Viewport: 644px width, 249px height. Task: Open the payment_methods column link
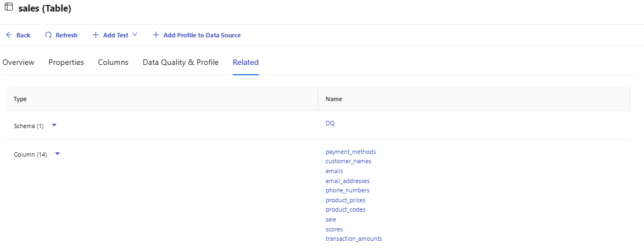350,152
